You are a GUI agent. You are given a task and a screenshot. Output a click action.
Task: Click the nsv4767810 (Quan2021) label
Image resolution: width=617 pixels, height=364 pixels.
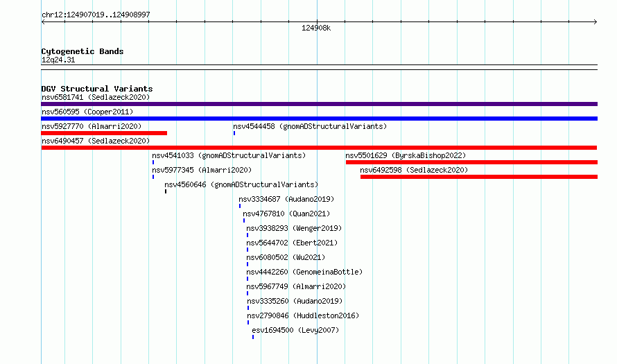click(x=286, y=214)
